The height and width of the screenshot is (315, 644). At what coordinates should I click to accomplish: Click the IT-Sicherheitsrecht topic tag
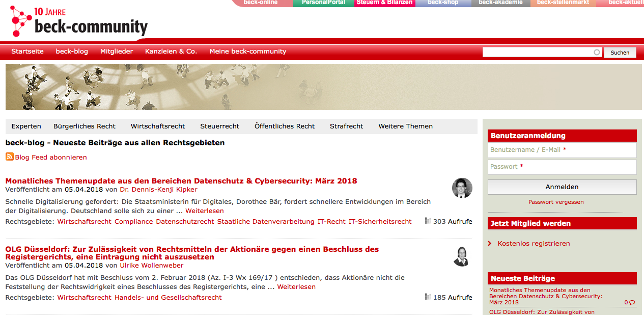click(380, 222)
